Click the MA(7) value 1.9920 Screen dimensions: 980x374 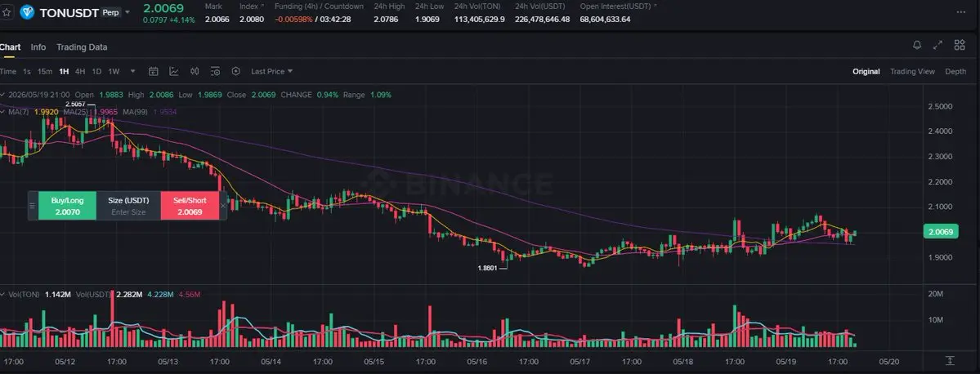[47, 112]
